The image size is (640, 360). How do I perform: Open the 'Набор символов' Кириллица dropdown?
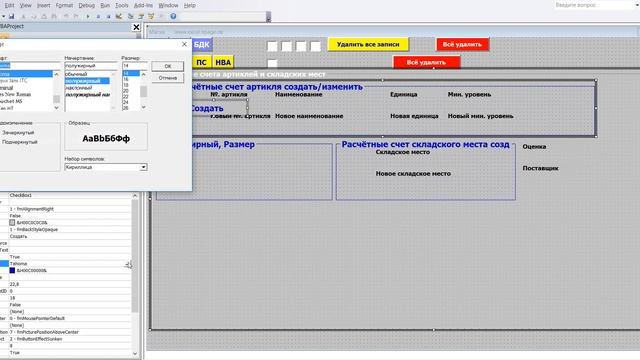click(x=143, y=167)
